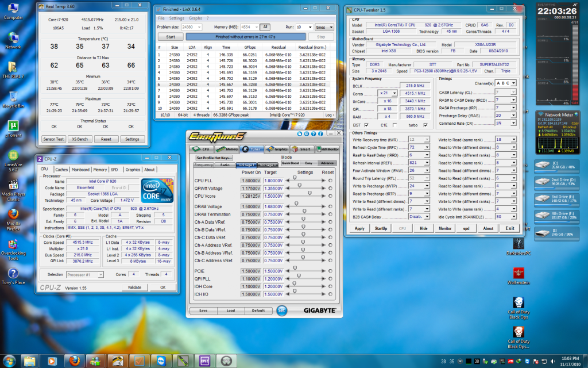
Task: Toggle the EIST checkbox in CPU-Tweaker
Action: pyautogui.click(x=366, y=125)
